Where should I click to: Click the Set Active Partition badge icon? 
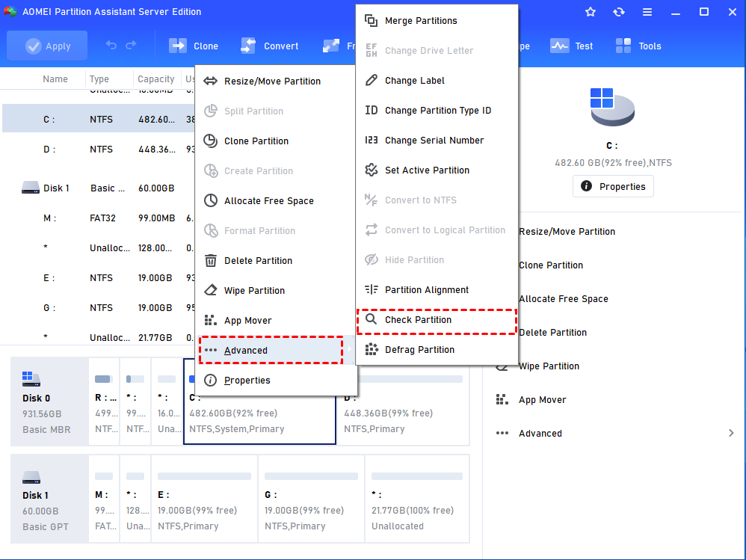(371, 170)
